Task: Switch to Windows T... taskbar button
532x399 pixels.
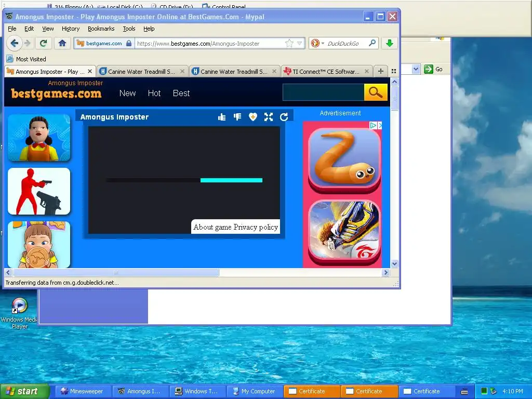Action: coord(197,391)
